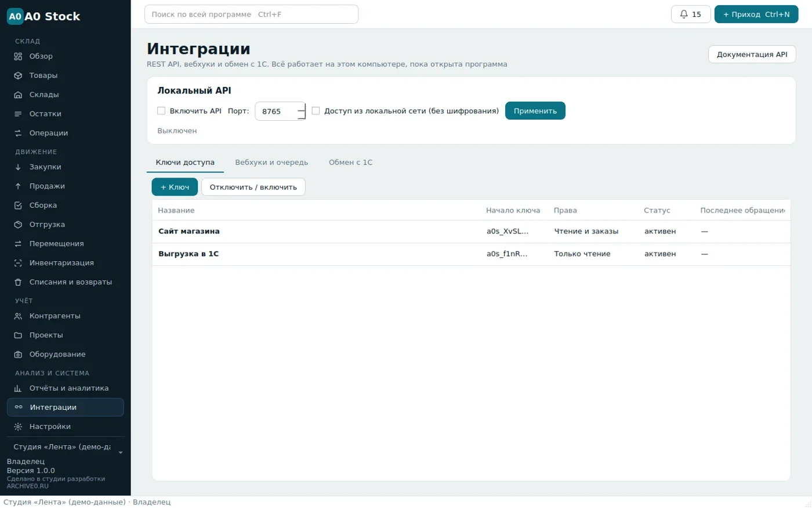Click the Операции arrows icon
The width and height of the screenshot is (812, 508).
pyautogui.click(x=18, y=133)
